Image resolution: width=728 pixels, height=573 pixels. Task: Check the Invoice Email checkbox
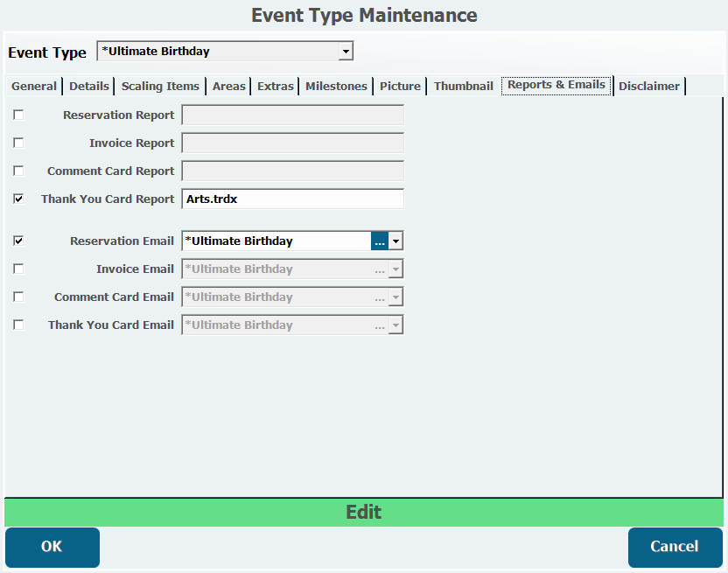point(18,269)
